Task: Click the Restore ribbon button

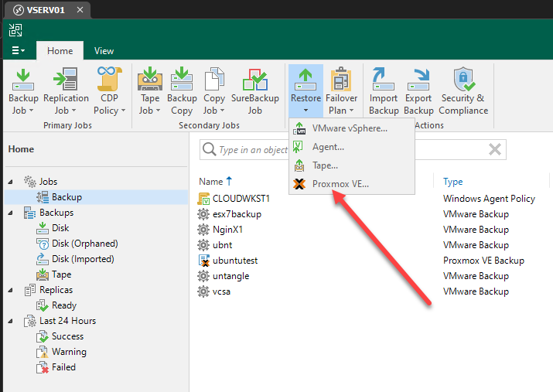Action: pos(306,91)
